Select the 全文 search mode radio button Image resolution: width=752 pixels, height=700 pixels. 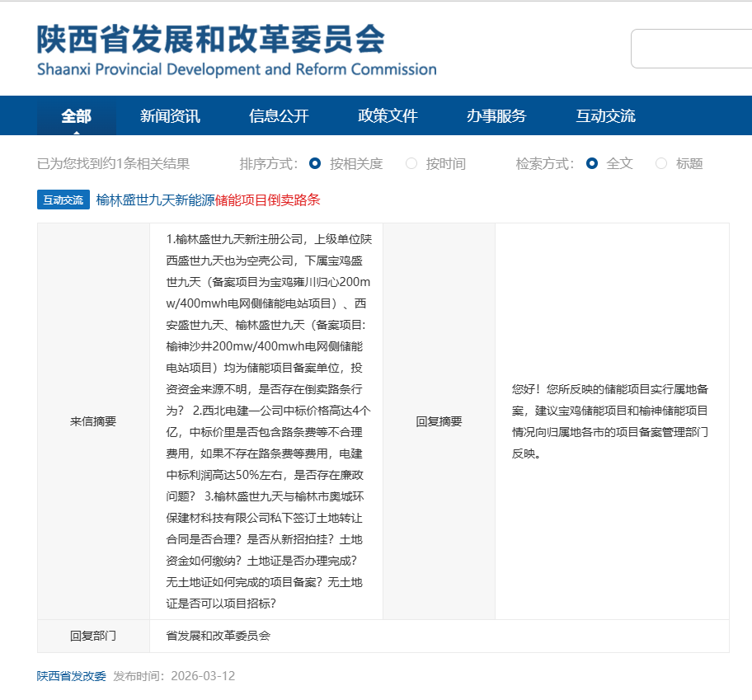tap(592, 163)
